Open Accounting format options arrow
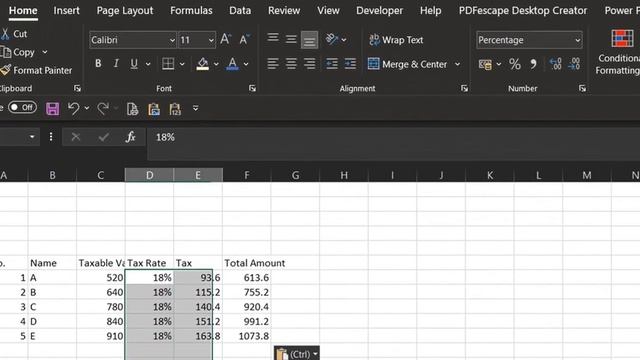This screenshot has width=640, height=360. click(499, 64)
